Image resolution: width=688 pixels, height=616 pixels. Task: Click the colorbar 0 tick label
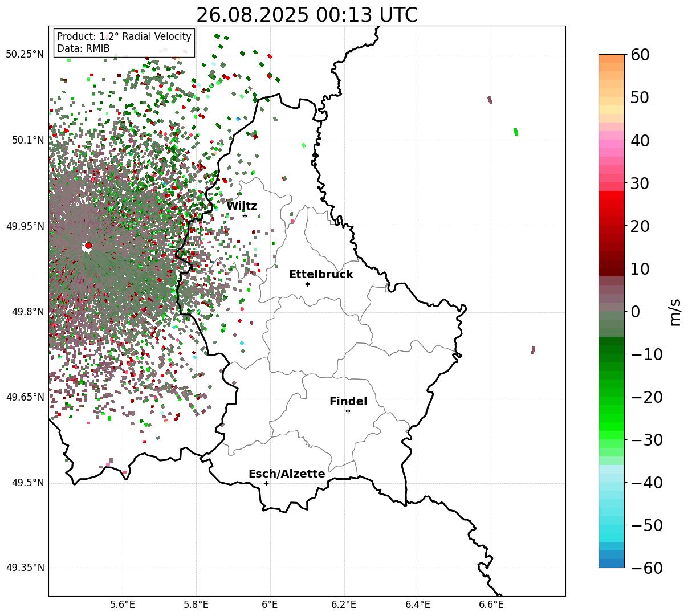point(636,312)
